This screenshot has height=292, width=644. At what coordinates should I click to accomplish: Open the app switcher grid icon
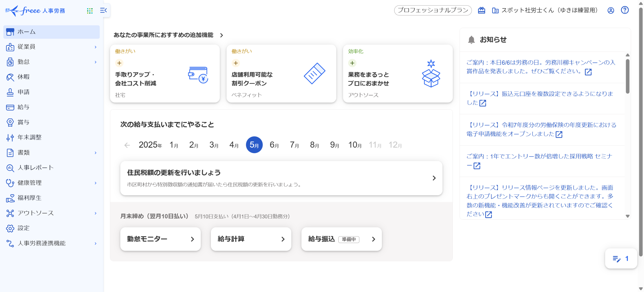pyautogui.click(x=90, y=11)
